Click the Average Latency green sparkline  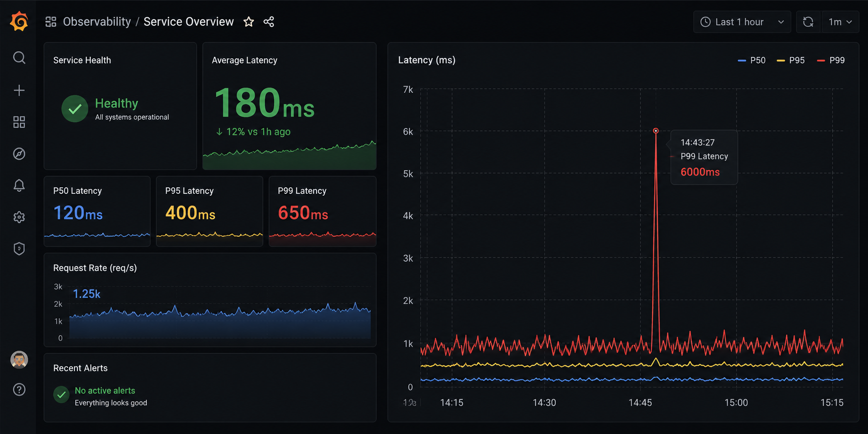coord(289,156)
